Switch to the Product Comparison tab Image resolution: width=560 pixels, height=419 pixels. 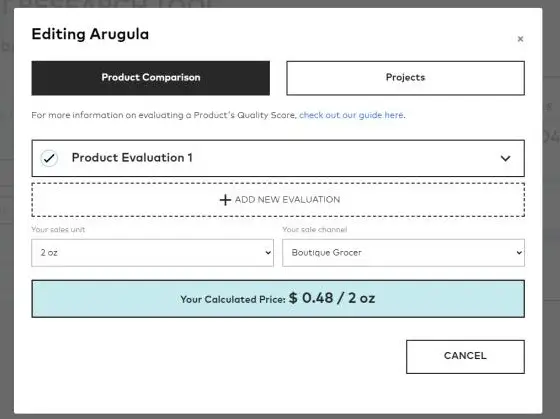click(150, 78)
